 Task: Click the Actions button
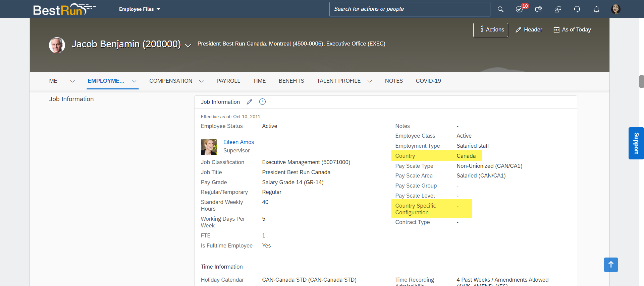click(x=491, y=30)
